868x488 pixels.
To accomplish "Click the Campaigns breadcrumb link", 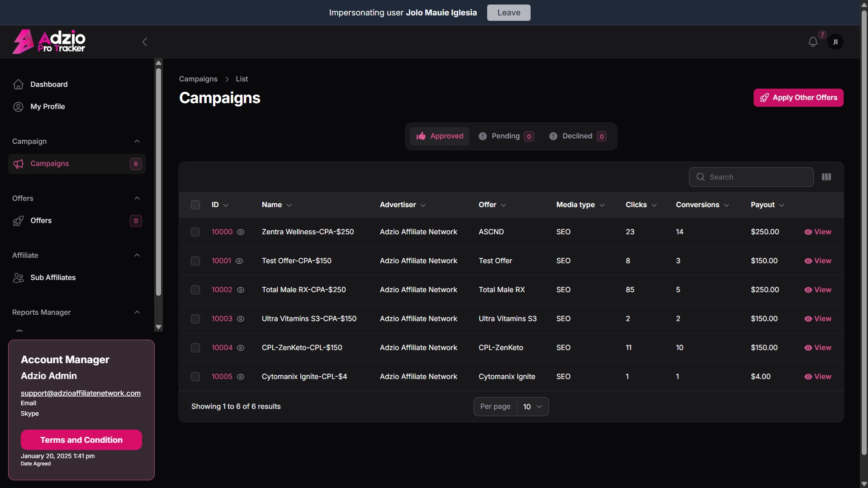I will coord(198,79).
